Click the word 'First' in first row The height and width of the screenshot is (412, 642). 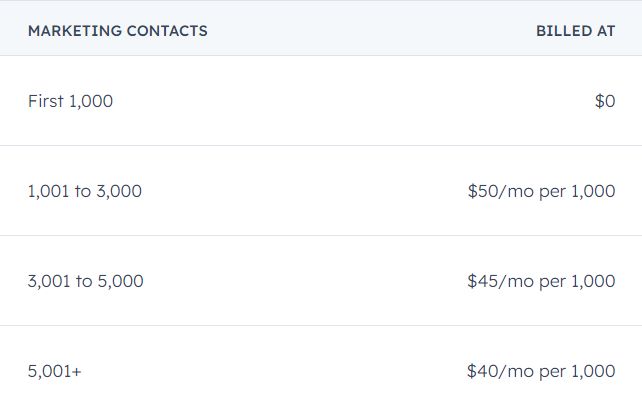[46, 101]
